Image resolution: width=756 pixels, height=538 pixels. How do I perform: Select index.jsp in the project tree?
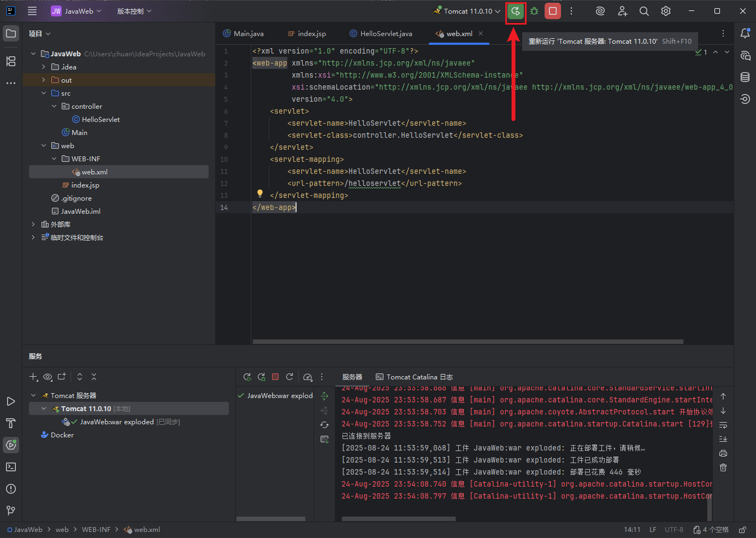coord(80,185)
